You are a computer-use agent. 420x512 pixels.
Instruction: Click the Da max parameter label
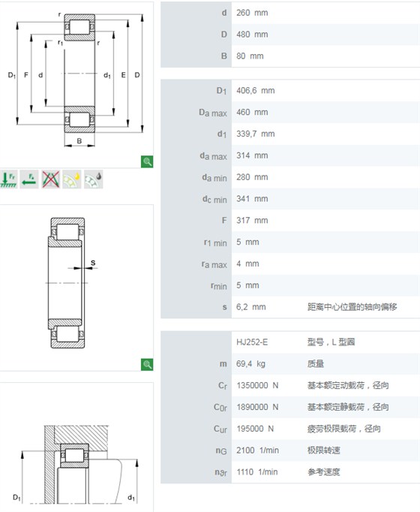pyautogui.click(x=213, y=113)
